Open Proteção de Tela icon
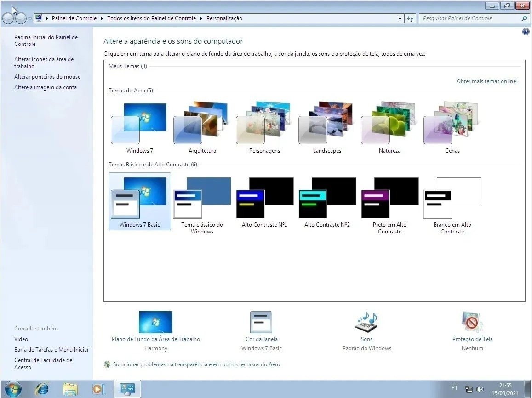Viewport: 532px width, 398px height. point(472,322)
